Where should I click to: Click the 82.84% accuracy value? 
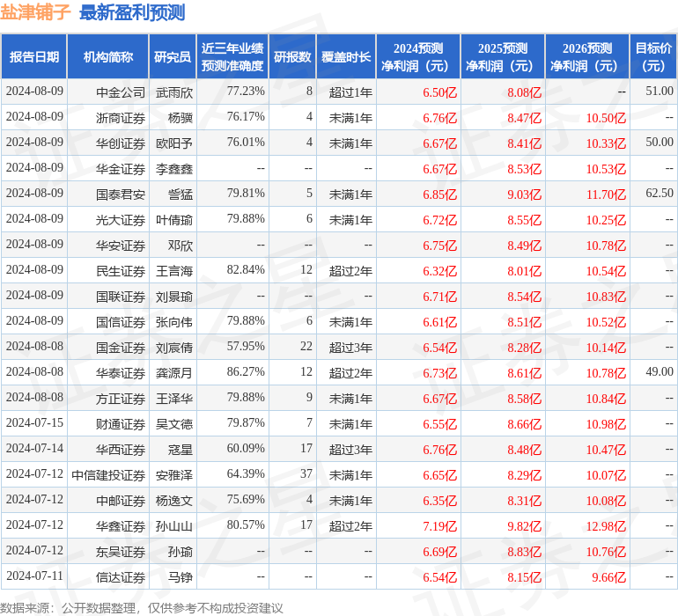point(246,269)
